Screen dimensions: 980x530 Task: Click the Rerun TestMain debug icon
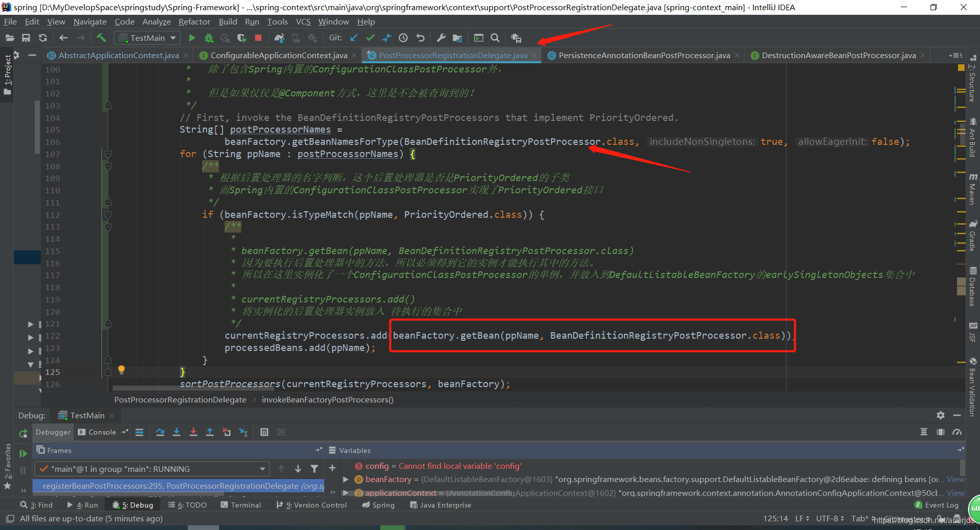23,434
